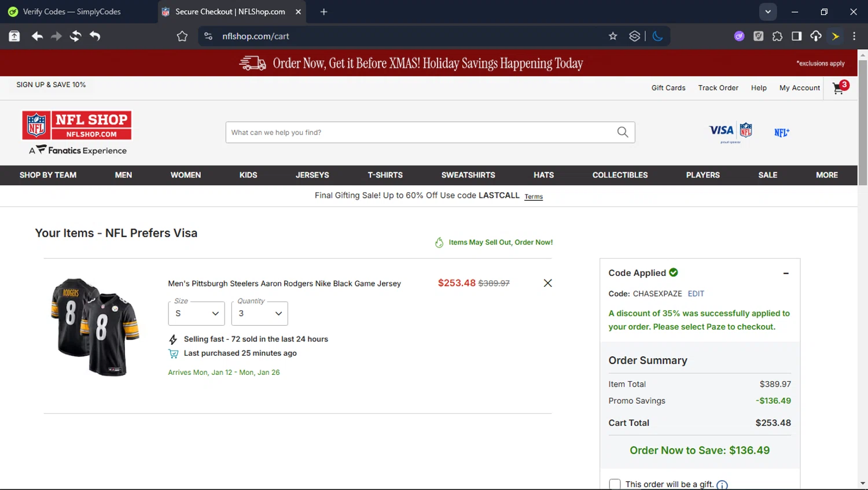Click the Aaron Rodgers jersey product title
Viewport: 868px width, 490px height.
point(284,283)
